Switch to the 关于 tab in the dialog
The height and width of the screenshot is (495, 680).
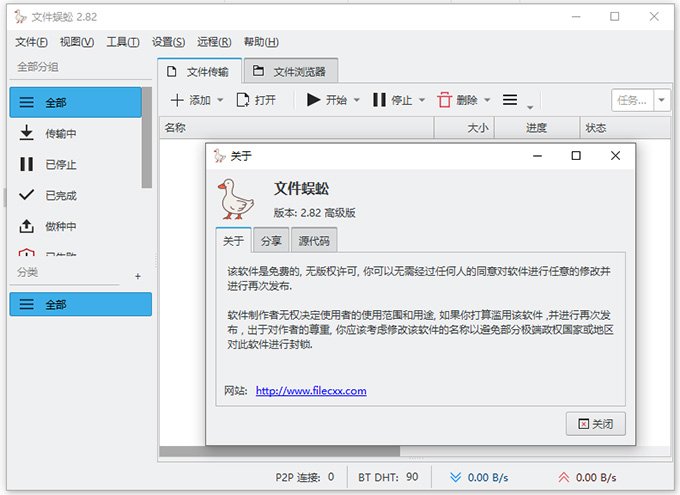pyautogui.click(x=233, y=241)
